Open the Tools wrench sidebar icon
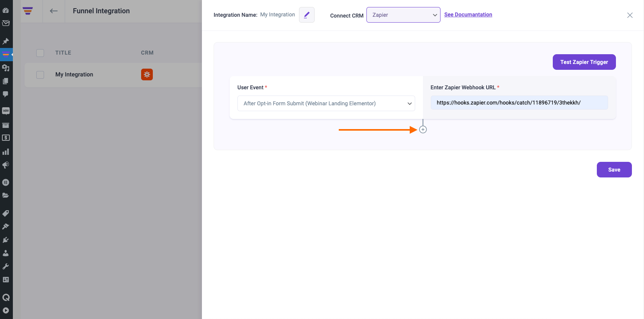644x319 pixels. [6, 266]
